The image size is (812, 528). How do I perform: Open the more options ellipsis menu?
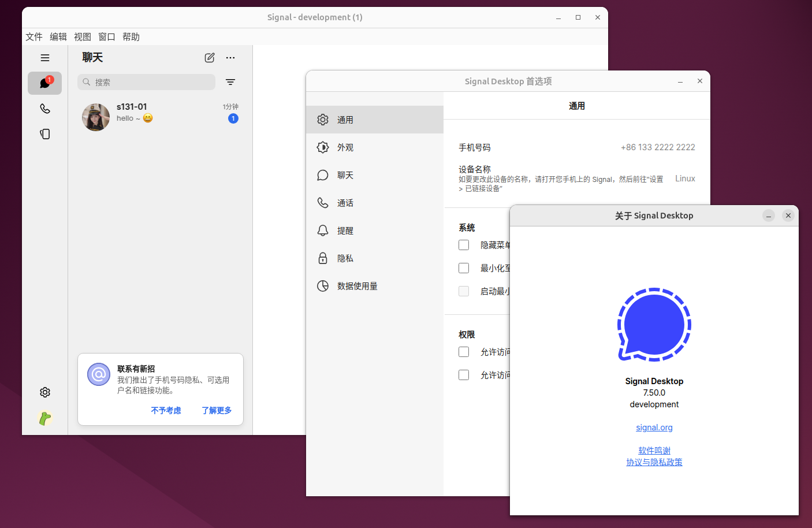[230, 58]
